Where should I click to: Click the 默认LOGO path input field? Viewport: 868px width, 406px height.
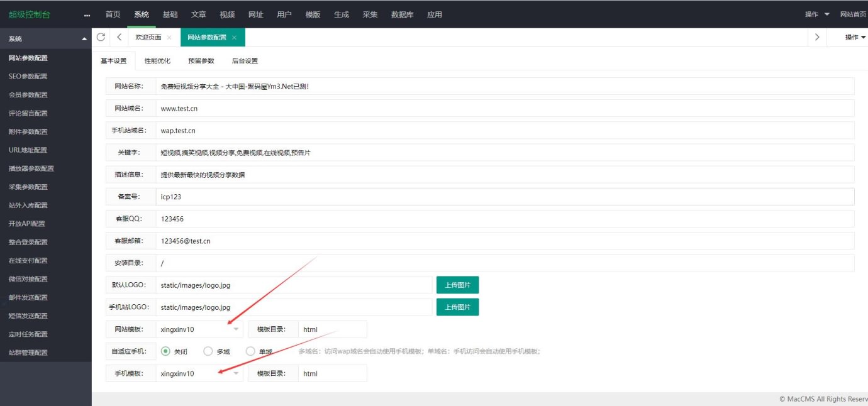(x=294, y=285)
